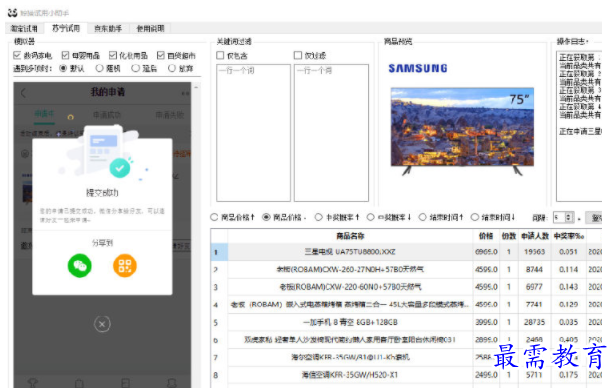615x388 pixels.
Task: Uncheck the 化妆用品 category checkbox
Action: (113, 55)
